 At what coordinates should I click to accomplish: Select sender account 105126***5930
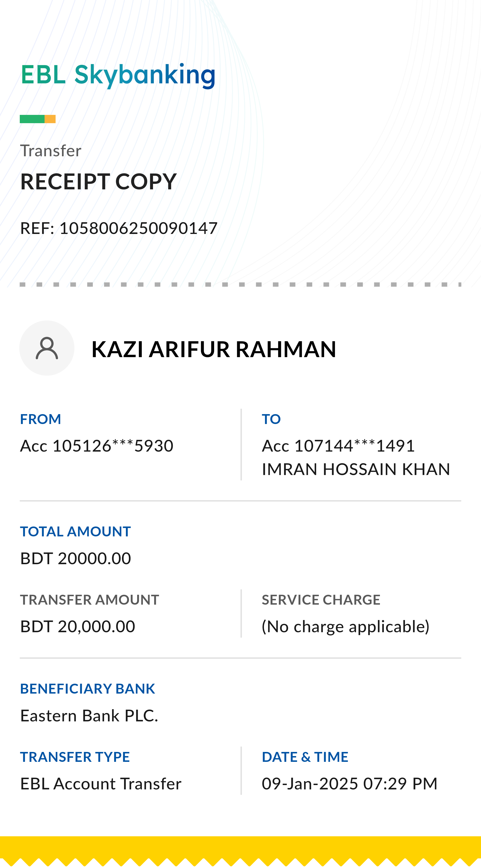(x=97, y=446)
